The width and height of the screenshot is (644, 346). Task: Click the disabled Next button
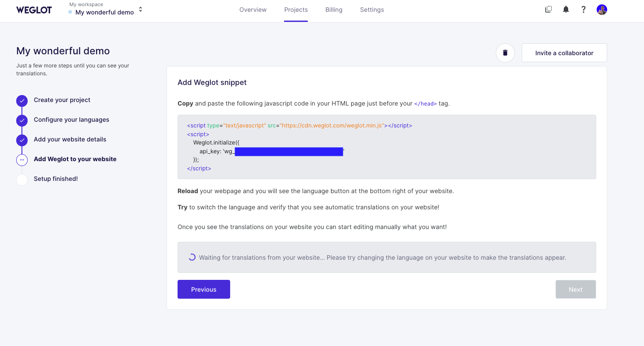click(576, 289)
